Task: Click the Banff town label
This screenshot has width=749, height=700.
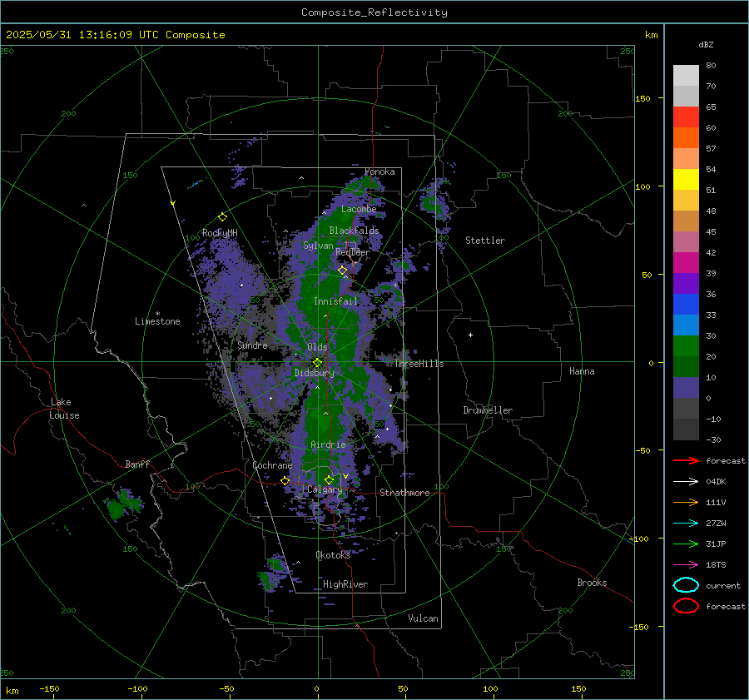Action: [137, 464]
